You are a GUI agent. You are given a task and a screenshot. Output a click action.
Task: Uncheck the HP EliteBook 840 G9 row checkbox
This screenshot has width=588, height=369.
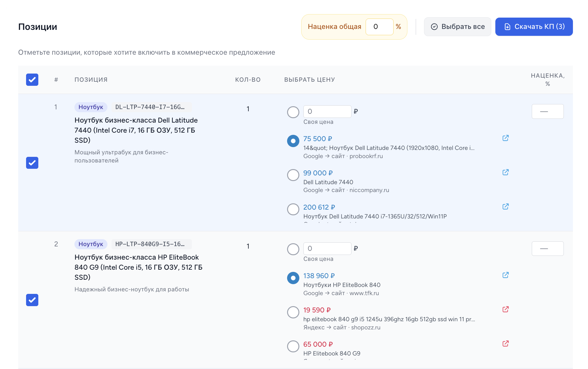[32, 300]
